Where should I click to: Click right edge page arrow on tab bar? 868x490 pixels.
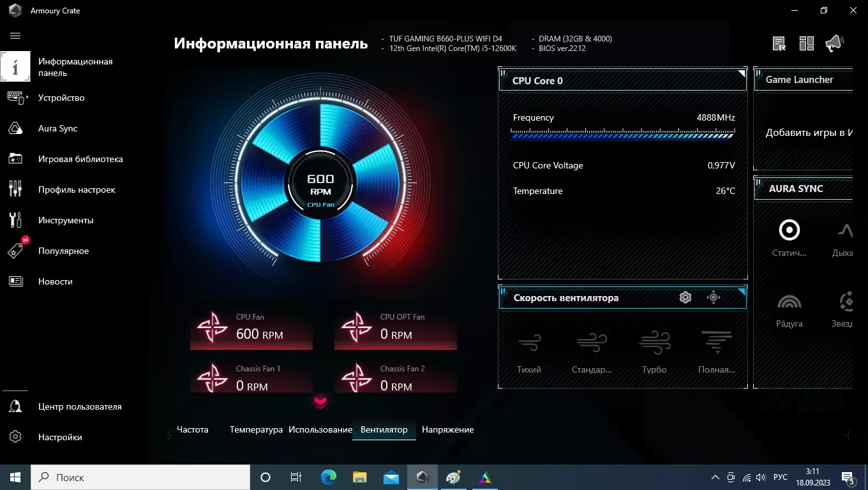tap(846, 435)
